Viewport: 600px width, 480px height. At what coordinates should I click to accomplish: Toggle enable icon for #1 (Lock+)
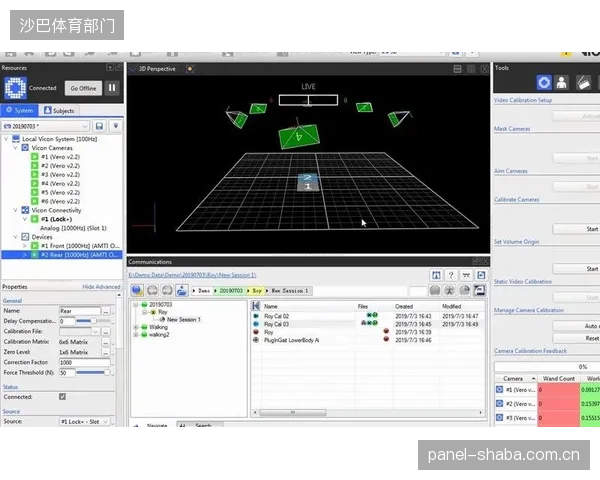click(34, 219)
